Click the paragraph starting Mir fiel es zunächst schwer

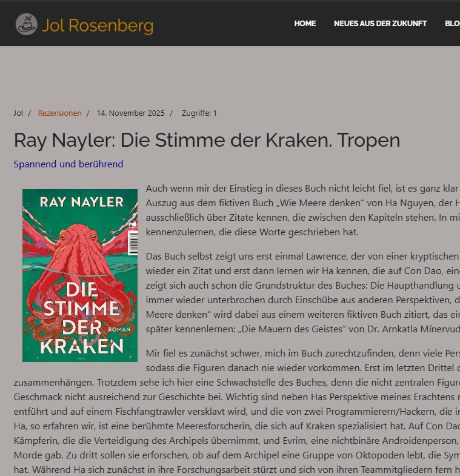coord(237,411)
